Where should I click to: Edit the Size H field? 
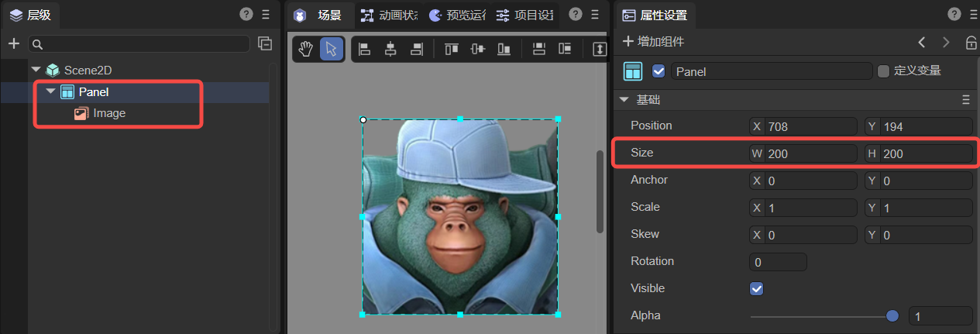coord(918,153)
